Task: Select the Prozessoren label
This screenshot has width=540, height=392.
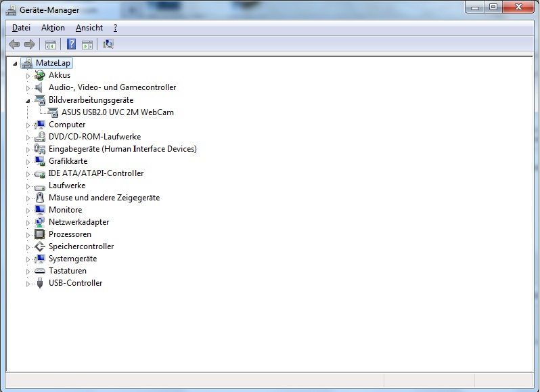Action: coord(70,234)
